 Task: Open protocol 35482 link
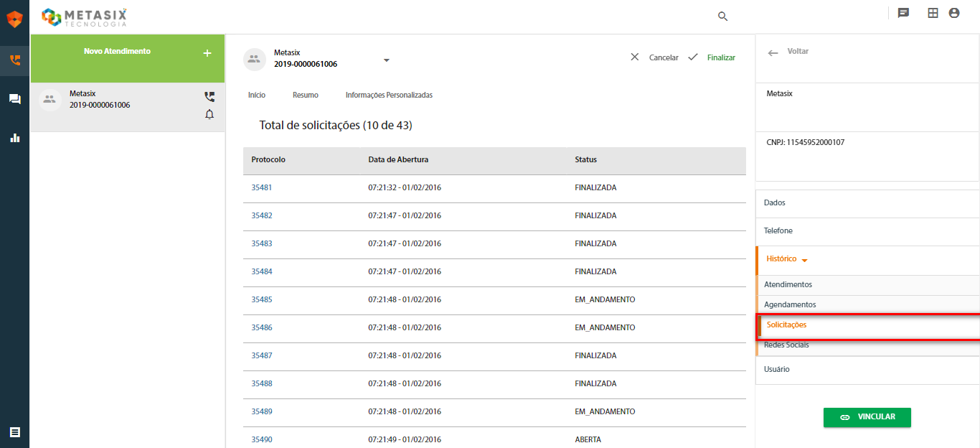tap(262, 215)
